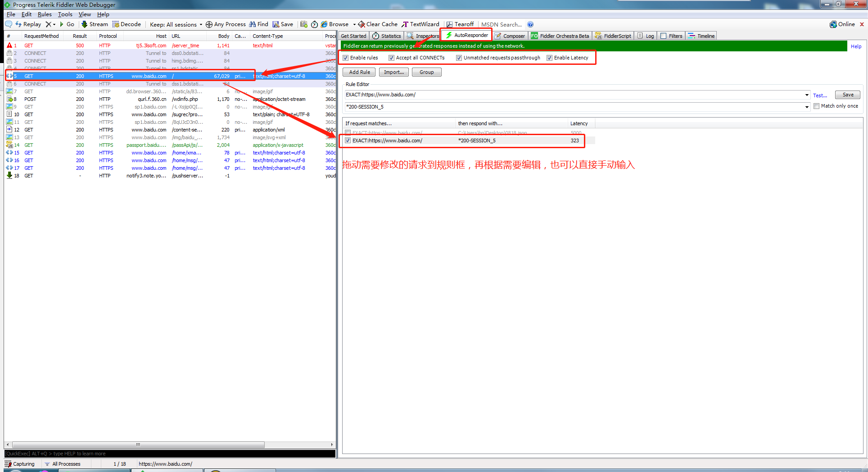The height and width of the screenshot is (472, 868).
Task: Open the Keep: All sessions dropdown
Action: (x=176, y=24)
